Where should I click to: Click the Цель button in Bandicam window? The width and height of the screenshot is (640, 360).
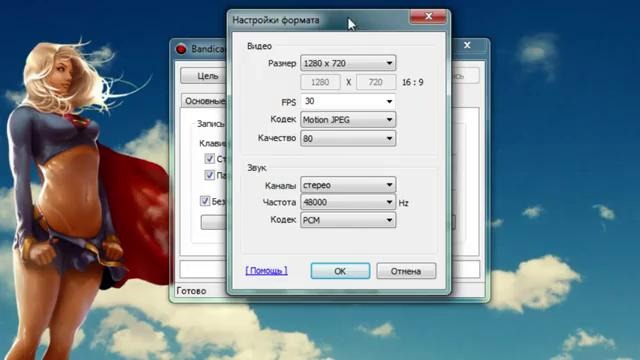tap(204, 76)
